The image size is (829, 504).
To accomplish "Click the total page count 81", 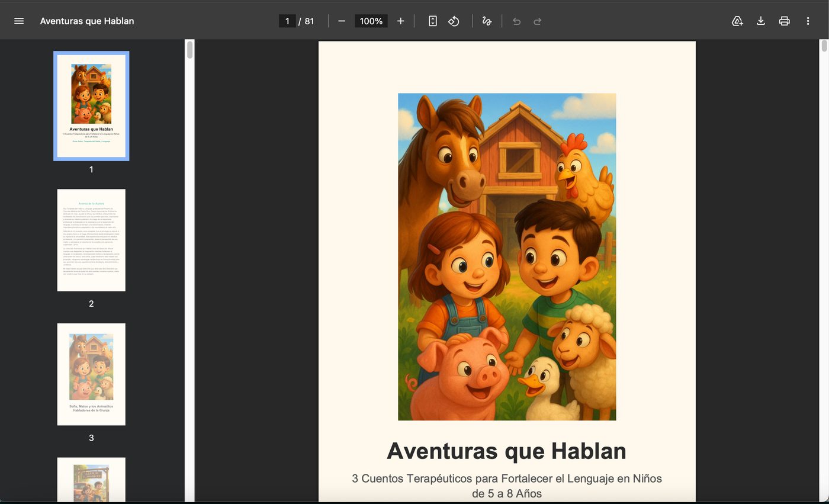I will (x=309, y=21).
